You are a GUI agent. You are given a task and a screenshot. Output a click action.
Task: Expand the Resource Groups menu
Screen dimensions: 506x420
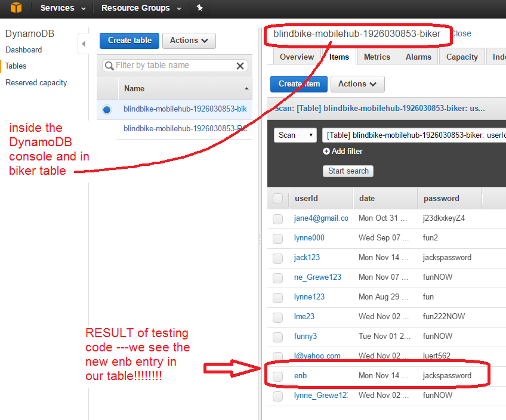140,8
